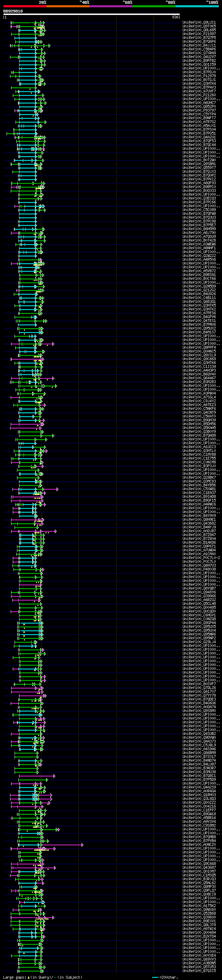Click the UniRef100_B4NYJ9 label
This screenshot has height=980, width=222.
199,527
